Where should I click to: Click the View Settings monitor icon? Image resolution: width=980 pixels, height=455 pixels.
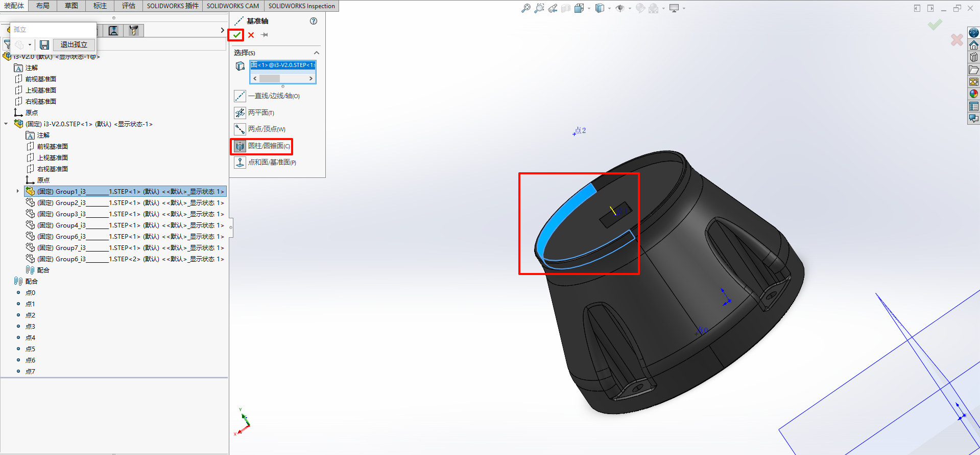click(674, 8)
